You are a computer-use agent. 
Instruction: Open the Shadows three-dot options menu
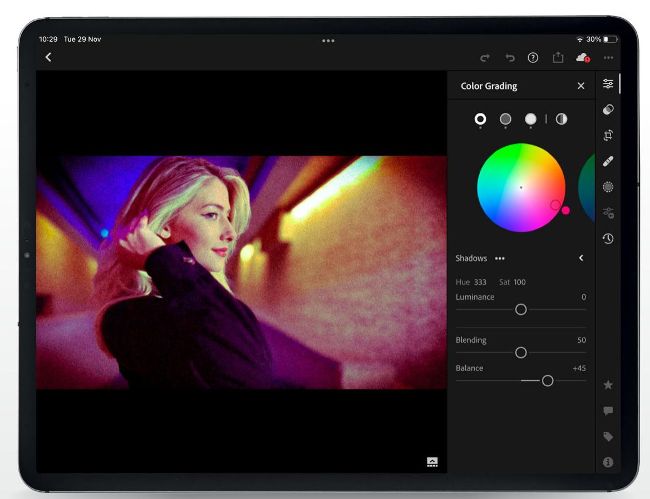click(500, 258)
